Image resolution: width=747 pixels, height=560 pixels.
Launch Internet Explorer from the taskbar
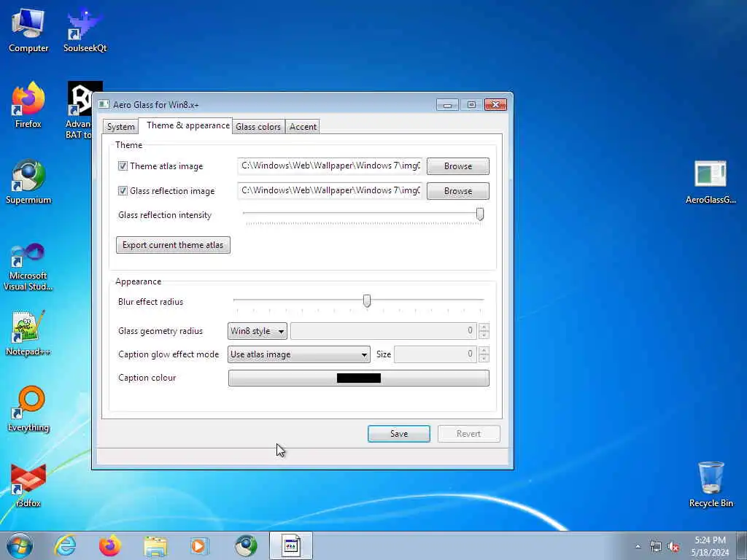coord(65,545)
